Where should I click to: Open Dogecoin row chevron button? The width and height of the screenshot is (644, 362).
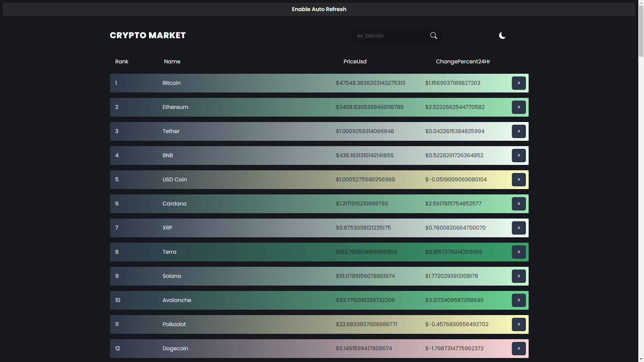click(x=519, y=349)
